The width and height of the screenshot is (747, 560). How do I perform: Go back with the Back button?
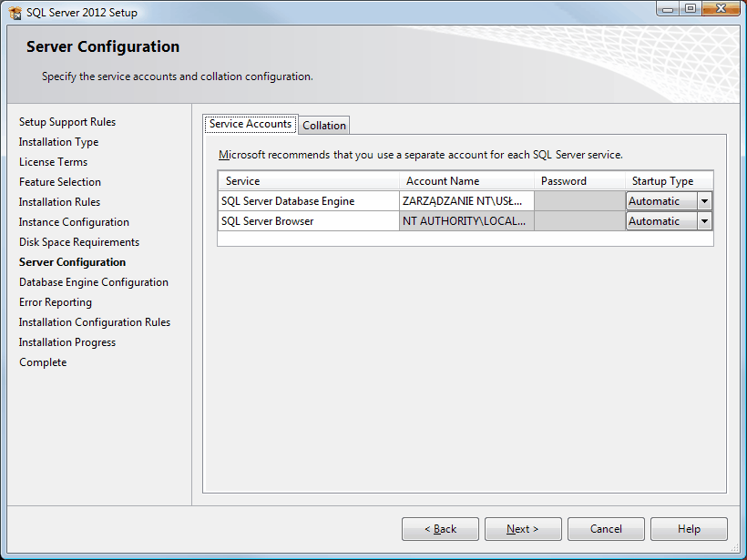(x=440, y=529)
